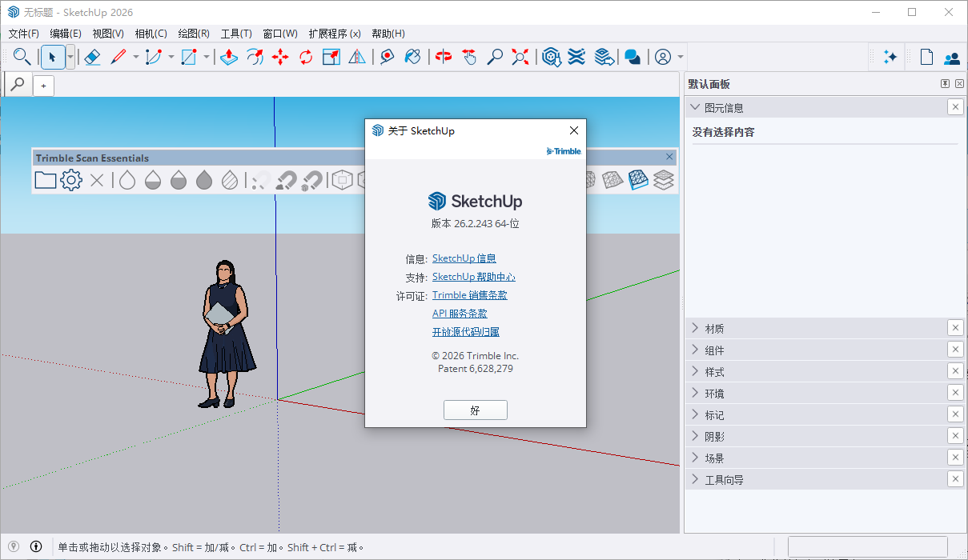Viewport: 968px width, 560px height.
Task: Click the X icon in Scan Essentials toolbar
Action: 97,180
